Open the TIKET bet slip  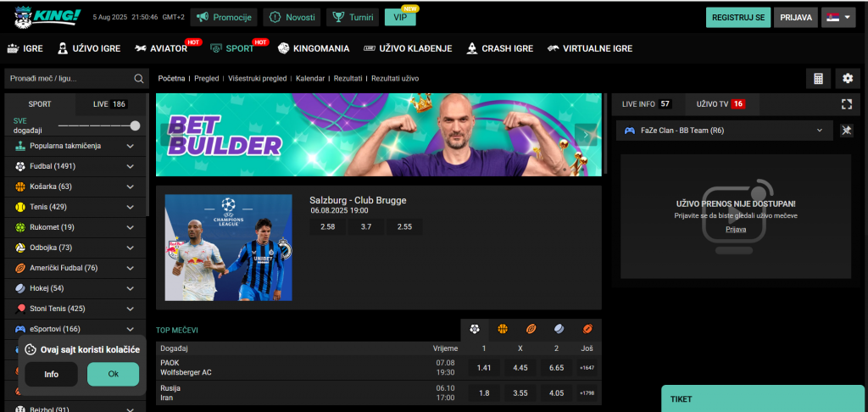click(765, 398)
